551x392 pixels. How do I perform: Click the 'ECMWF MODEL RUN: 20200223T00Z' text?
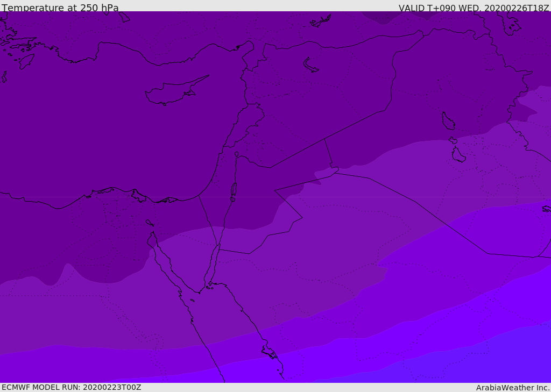[72, 387]
